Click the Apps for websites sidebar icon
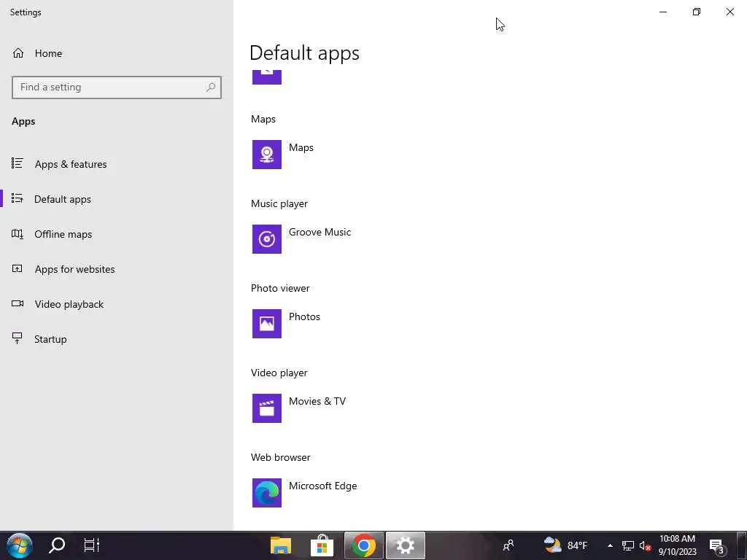Viewport: 747px width, 560px height. coord(18,268)
